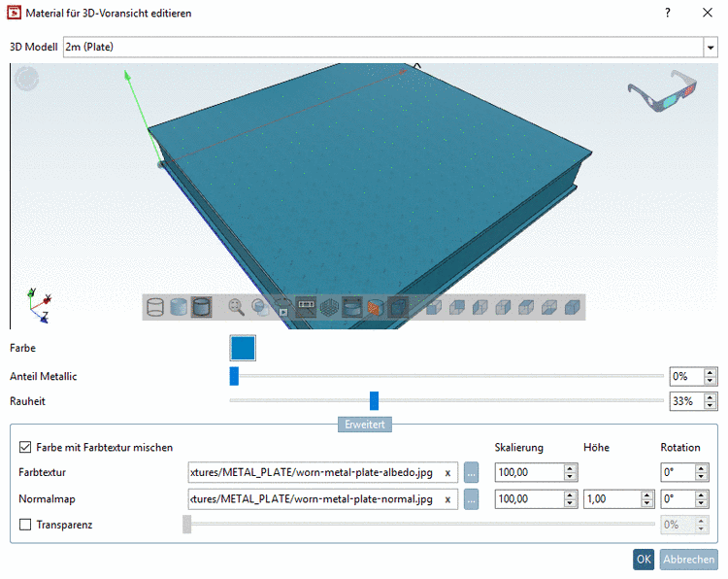The width and height of the screenshot is (728, 579).
Task: Select the second standard view cube
Action: 457,307
